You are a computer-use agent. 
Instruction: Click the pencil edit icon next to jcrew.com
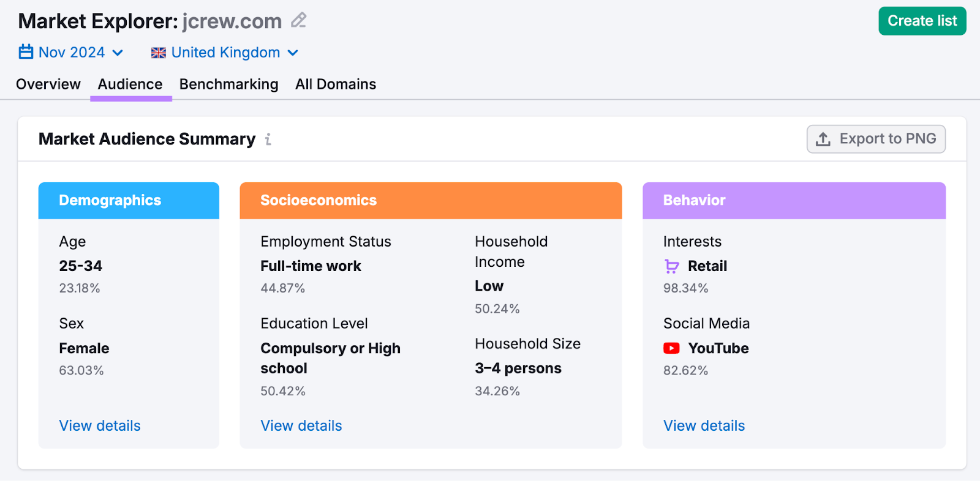(298, 20)
